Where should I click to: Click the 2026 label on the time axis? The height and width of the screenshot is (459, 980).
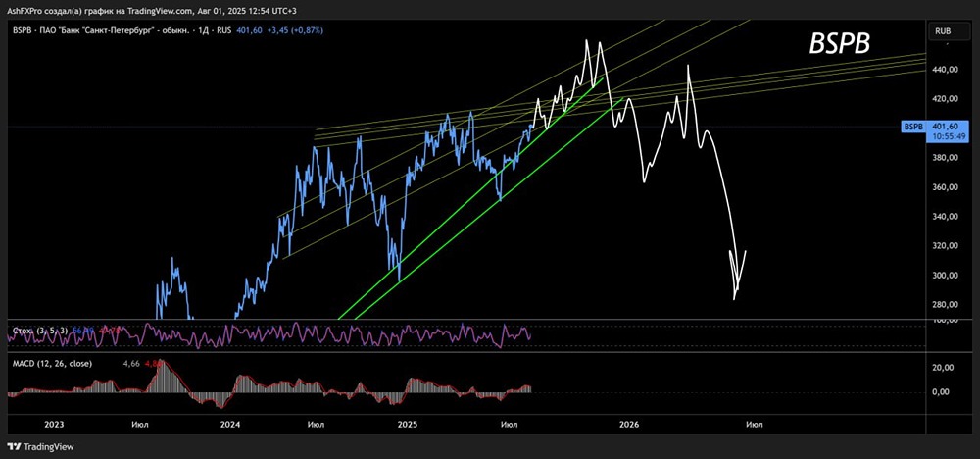628,424
